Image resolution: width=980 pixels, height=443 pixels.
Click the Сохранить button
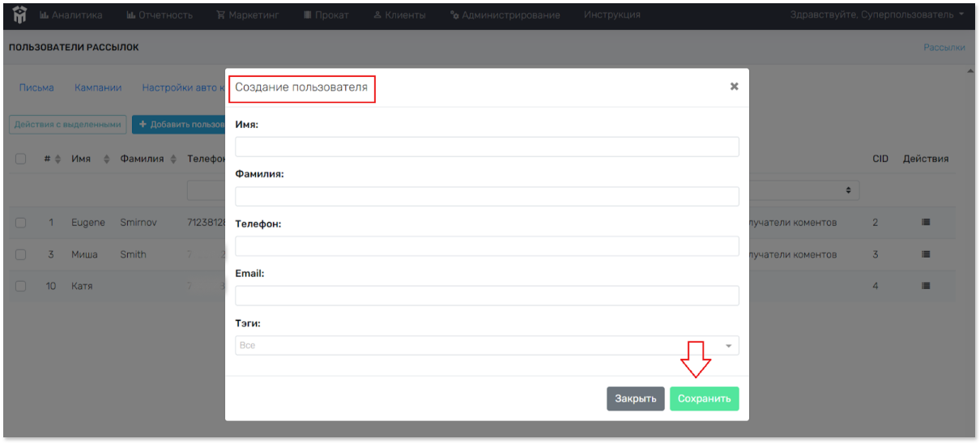click(704, 398)
